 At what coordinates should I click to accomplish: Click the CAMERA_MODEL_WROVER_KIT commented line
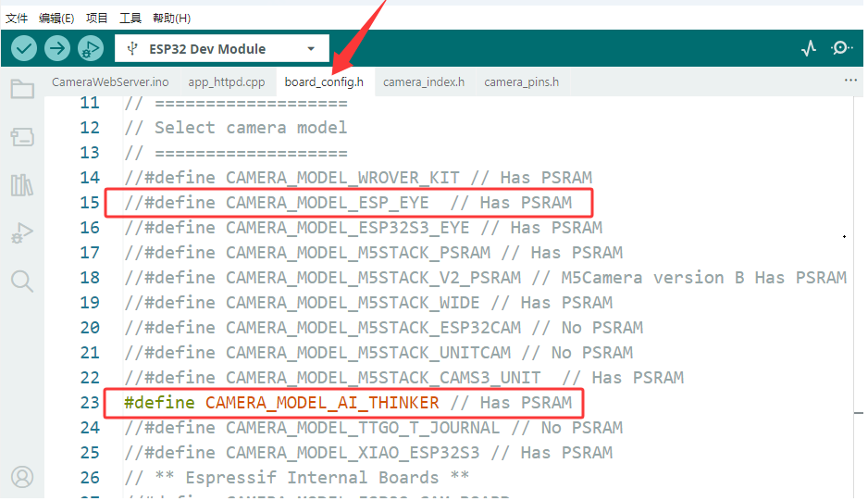tap(358, 178)
